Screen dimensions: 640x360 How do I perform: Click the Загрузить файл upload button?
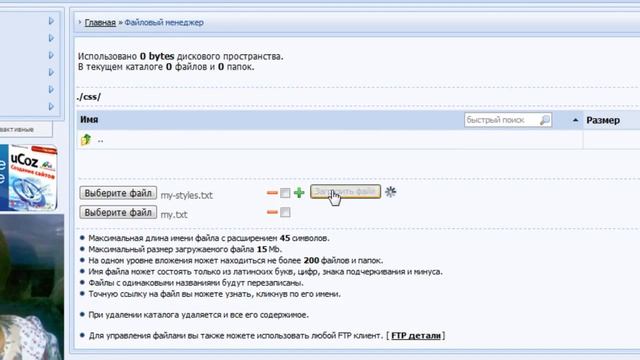click(x=345, y=191)
